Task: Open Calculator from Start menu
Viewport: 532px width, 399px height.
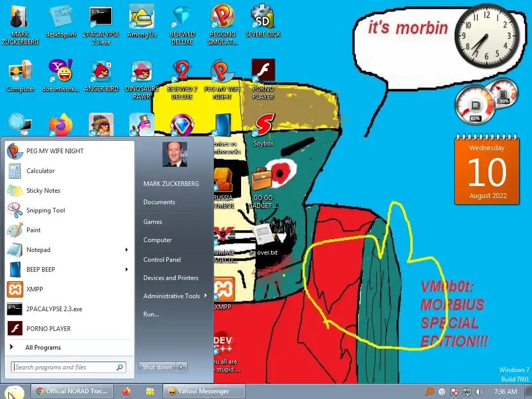Action: tap(70, 170)
